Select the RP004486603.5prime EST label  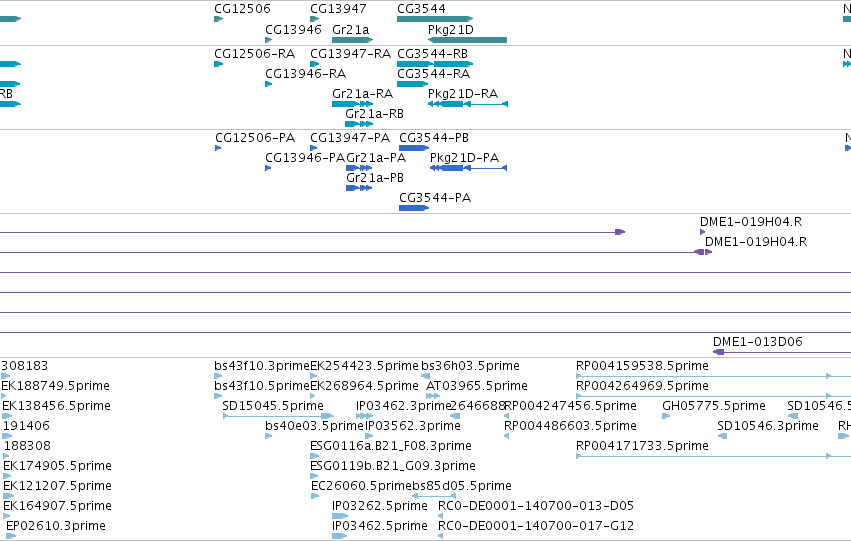570,426
